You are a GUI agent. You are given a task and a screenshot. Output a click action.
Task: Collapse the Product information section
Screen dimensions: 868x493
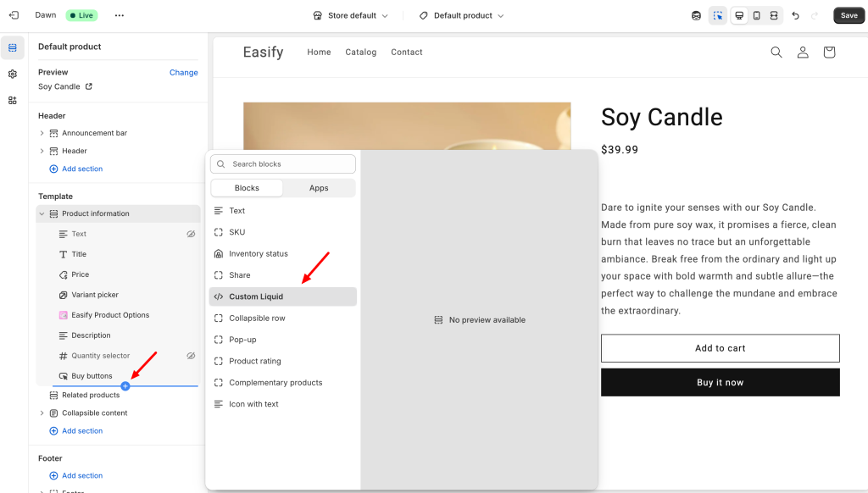point(42,213)
